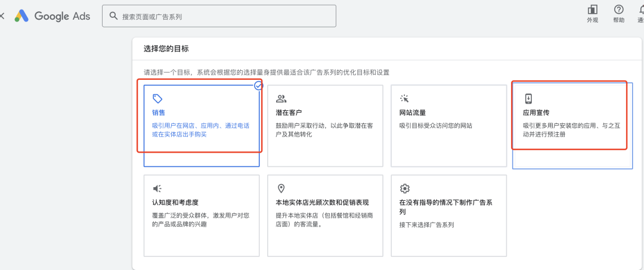Select the 潜在客户 goal card
644x270 pixels.
[x=326, y=126]
